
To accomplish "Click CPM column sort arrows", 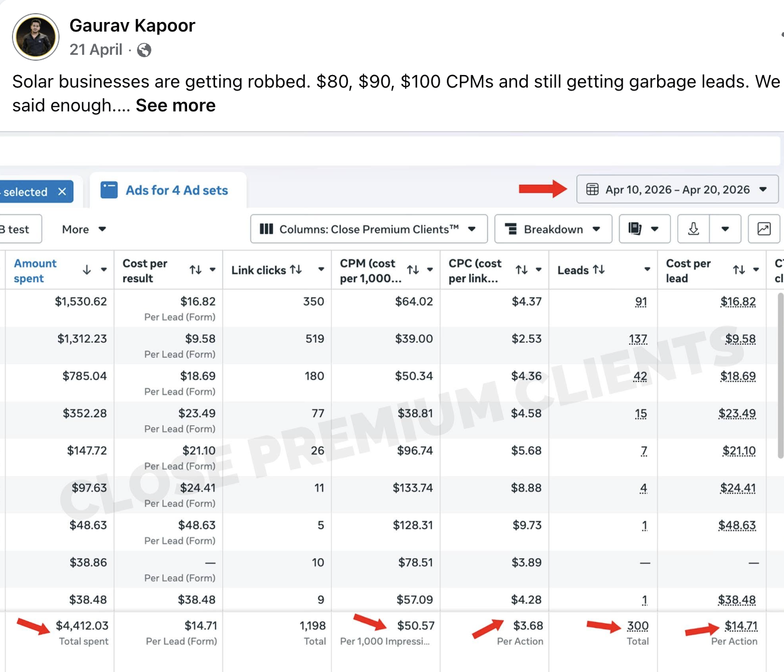I will [x=413, y=270].
